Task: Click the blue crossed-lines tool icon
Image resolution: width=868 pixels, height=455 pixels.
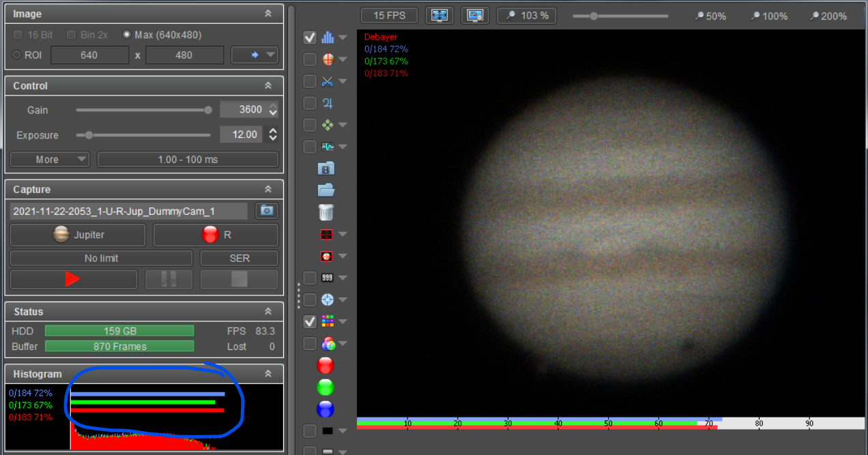Action: 328,81
